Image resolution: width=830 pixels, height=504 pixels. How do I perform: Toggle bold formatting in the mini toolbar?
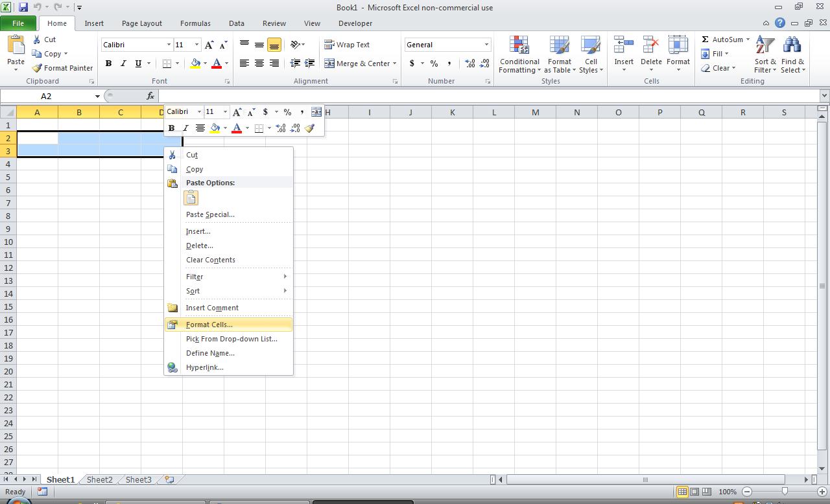tap(171, 128)
